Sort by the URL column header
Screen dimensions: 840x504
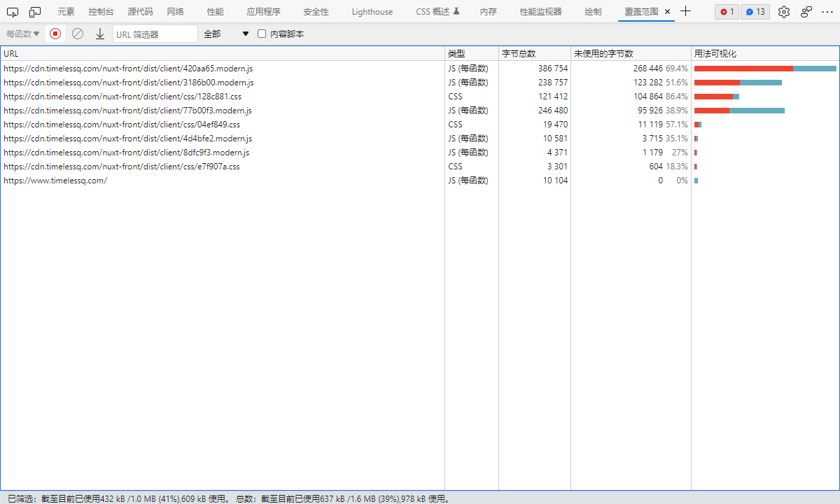click(223, 54)
